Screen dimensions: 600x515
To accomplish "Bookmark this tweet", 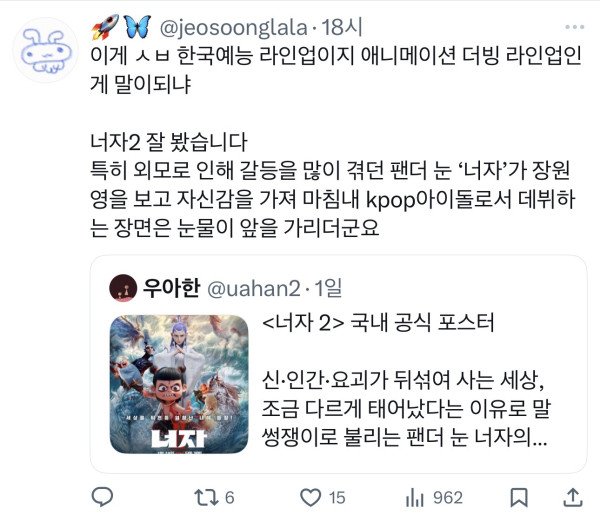I will click(519, 497).
